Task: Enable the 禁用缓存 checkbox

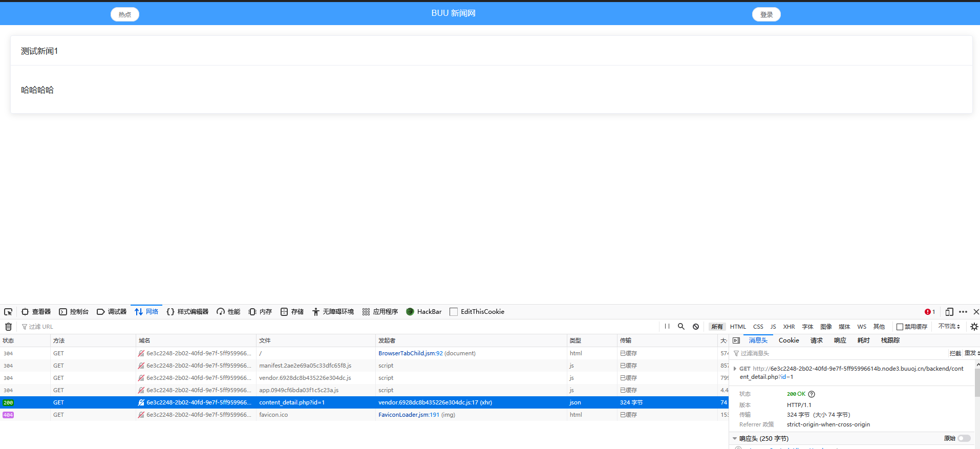Action: click(900, 327)
